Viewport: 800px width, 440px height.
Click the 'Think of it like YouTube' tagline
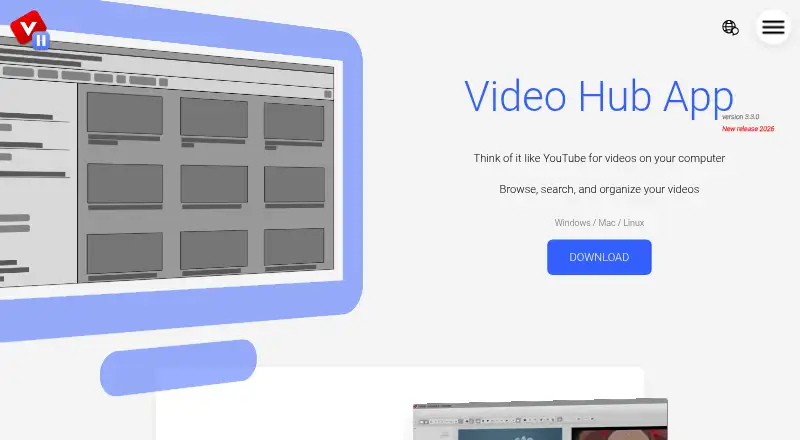pos(599,158)
